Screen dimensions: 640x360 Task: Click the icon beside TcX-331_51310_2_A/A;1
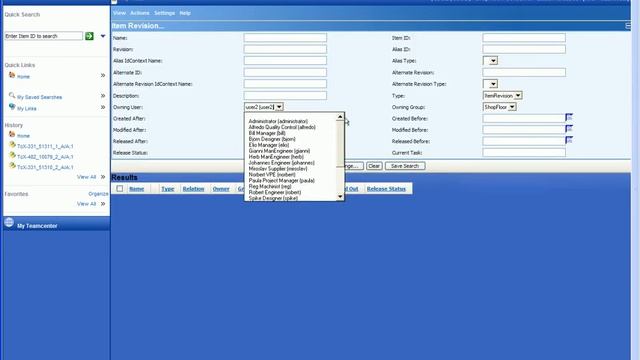coord(12,166)
